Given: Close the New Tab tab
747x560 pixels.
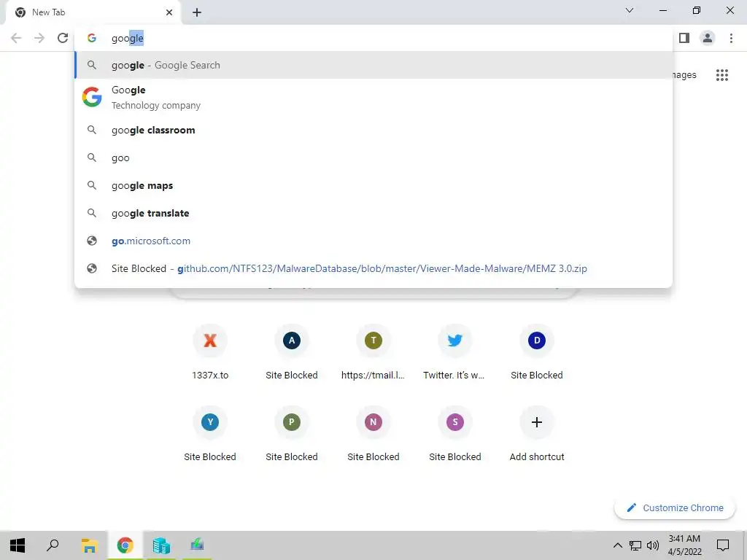Looking at the screenshot, I should point(169,12).
